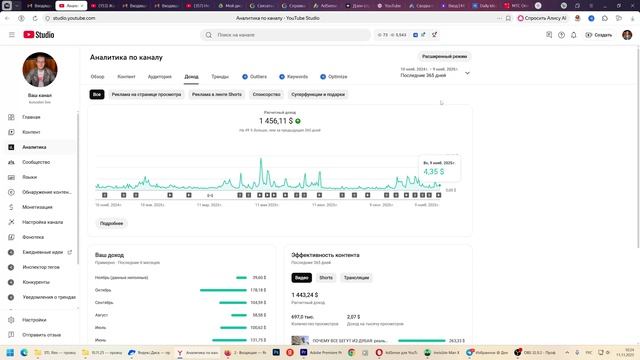Click the Подробнее button under chart
Viewport: 640px width, 360px height.
pos(111,224)
